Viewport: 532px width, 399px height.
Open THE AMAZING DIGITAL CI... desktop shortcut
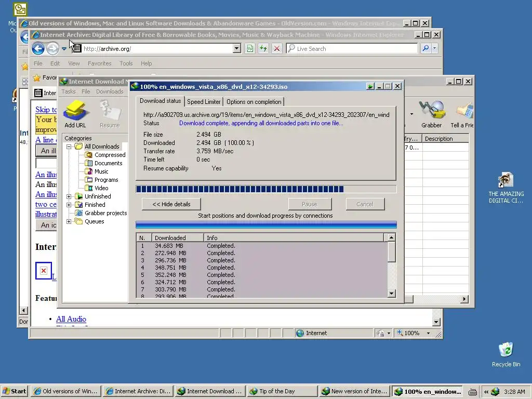(x=506, y=188)
